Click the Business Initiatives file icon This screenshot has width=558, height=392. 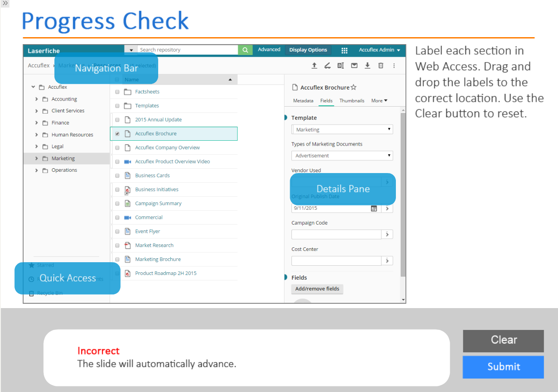coord(128,190)
